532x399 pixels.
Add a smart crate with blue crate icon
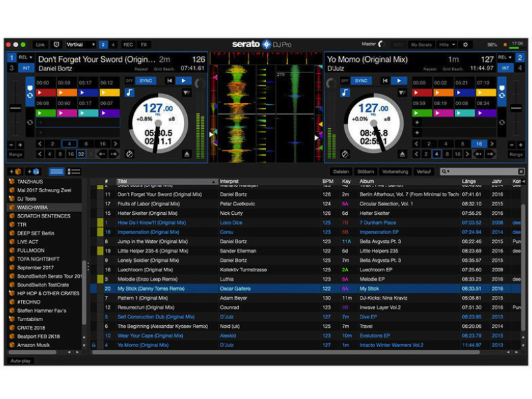coord(34,172)
